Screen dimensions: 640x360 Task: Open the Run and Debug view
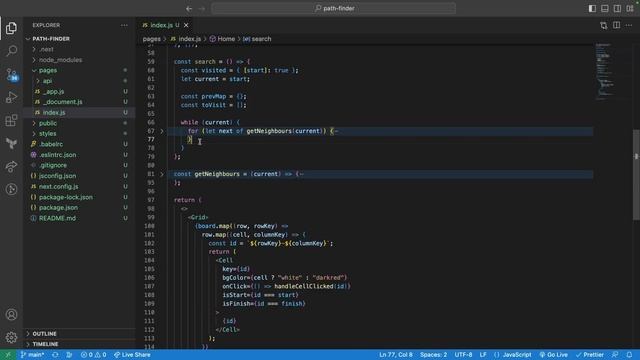(x=11, y=97)
